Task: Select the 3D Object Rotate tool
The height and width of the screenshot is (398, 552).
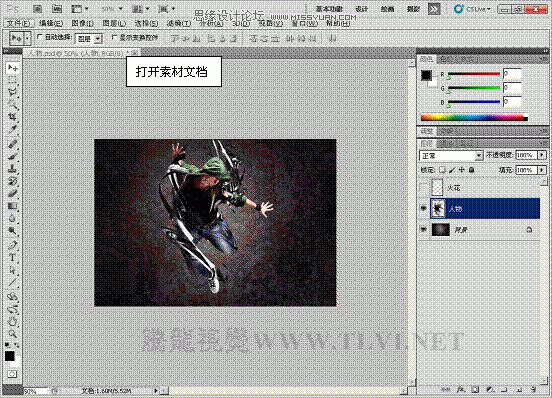Action: (x=13, y=297)
